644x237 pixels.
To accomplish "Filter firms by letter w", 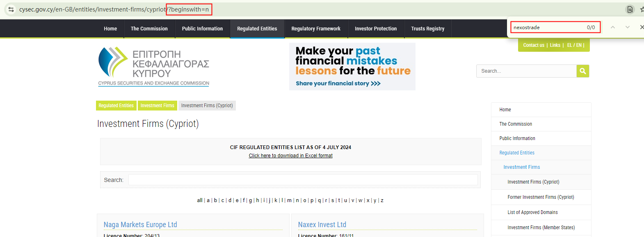I will coord(360,200).
